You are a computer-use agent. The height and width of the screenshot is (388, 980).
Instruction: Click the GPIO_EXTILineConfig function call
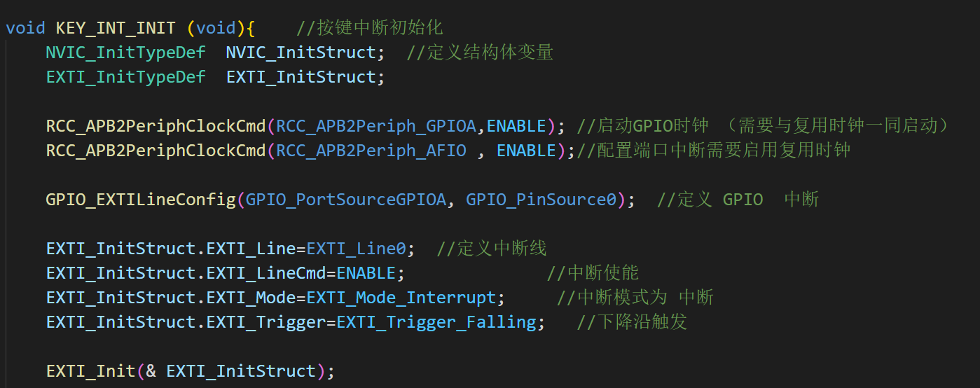pos(141,200)
